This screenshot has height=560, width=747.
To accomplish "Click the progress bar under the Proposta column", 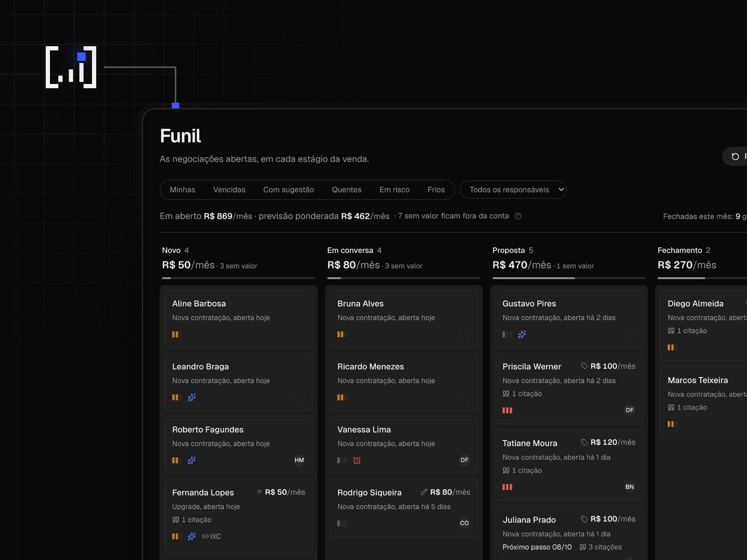I will click(569, 278).
